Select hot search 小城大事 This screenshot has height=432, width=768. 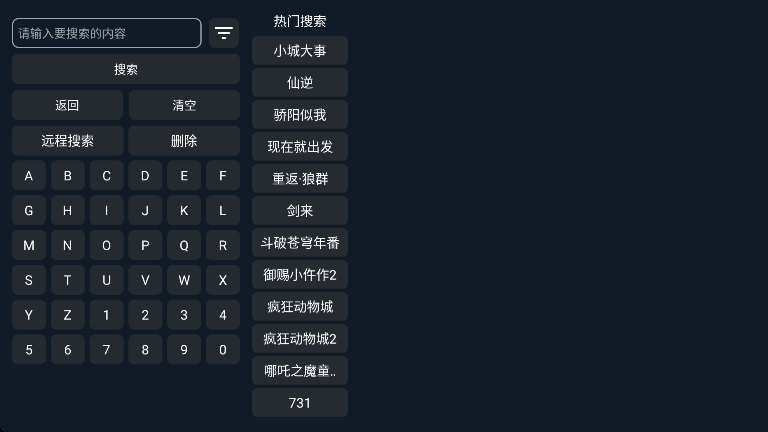click(300, 51)
